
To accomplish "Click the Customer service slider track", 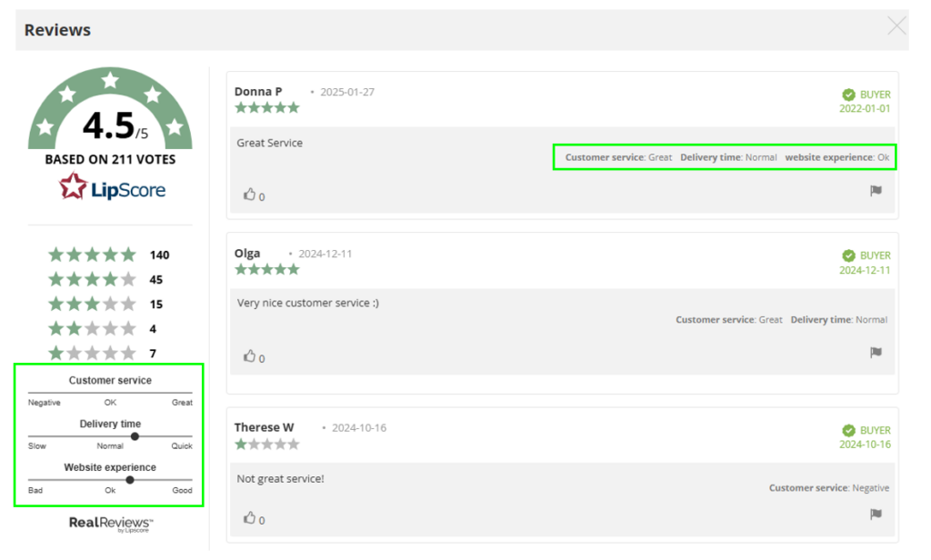I will [x=110, y=393].
